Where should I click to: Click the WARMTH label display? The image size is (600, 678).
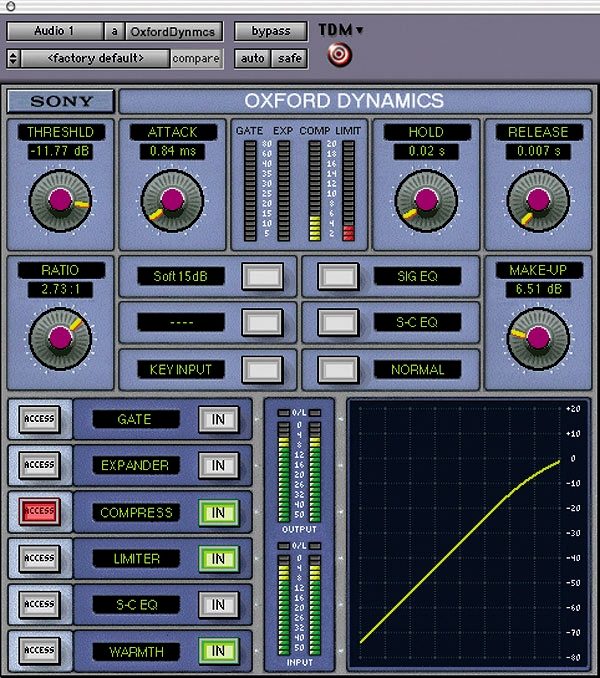point(136,652)
